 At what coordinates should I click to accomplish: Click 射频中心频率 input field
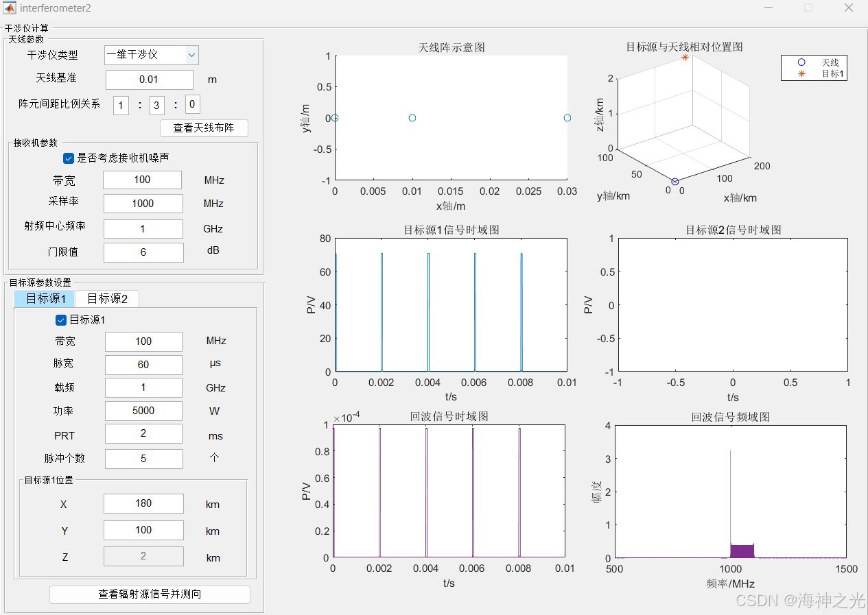[x=143, y=229]
